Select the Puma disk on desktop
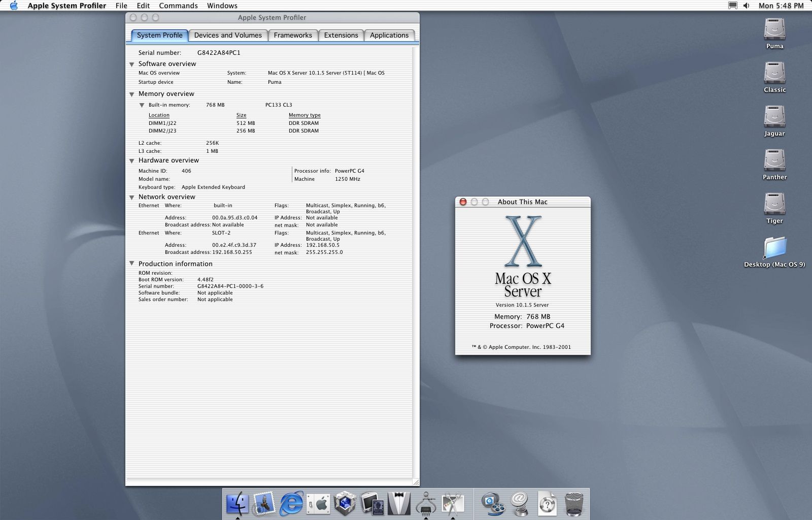The height and width of the screenshot is (520, 812). (774, 29)
